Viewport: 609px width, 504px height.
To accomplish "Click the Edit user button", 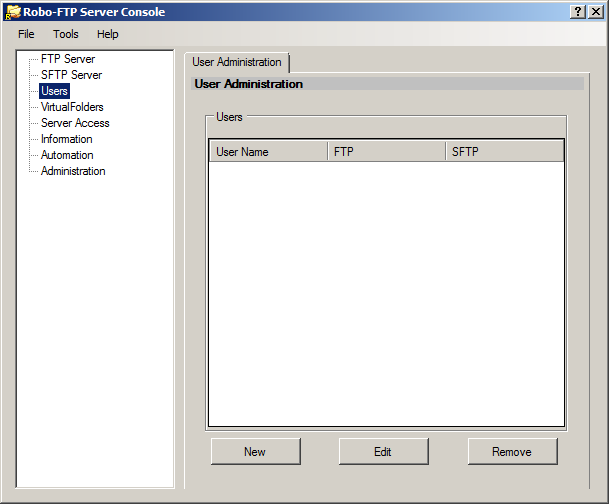I will coord(383,452).
